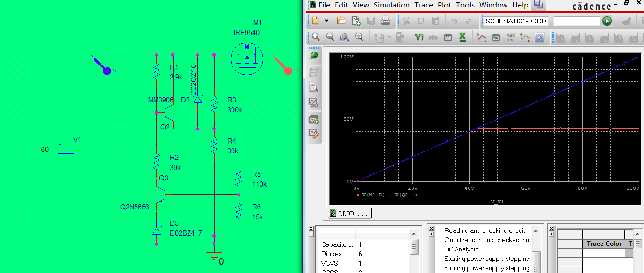Click the Zoom In magnifier icon

(316, 37)
